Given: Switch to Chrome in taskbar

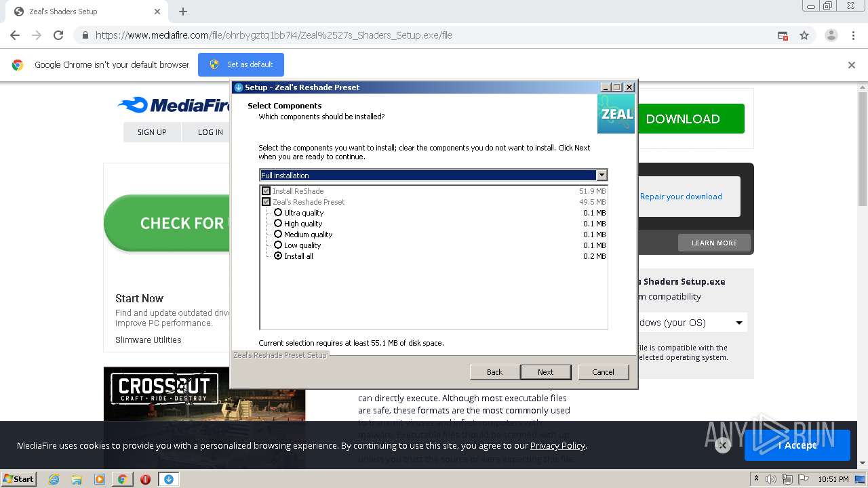Looking at the screenshot, I should pyautogui.click(x=123, y=479).
